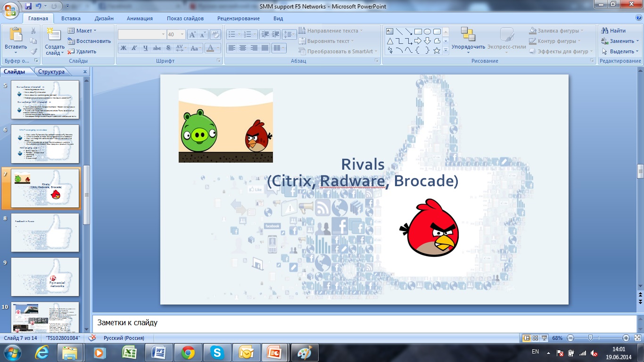Open Google Chrome from the taskbar
This screenshot has width=644, height=362.
(x=188, y=353)
